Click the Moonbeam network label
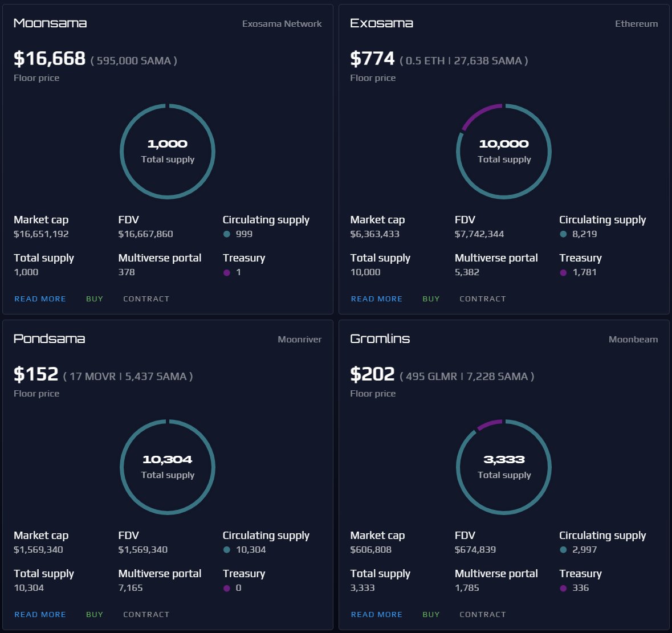Image resolution: width=672 pixels, height=633 pixels. (x=633, y=339)
